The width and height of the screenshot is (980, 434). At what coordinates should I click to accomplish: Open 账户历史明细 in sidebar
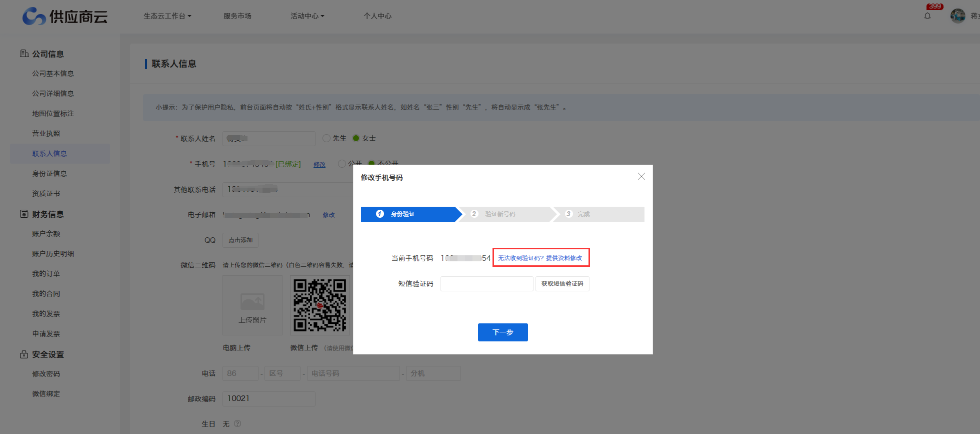pos(53,254)
